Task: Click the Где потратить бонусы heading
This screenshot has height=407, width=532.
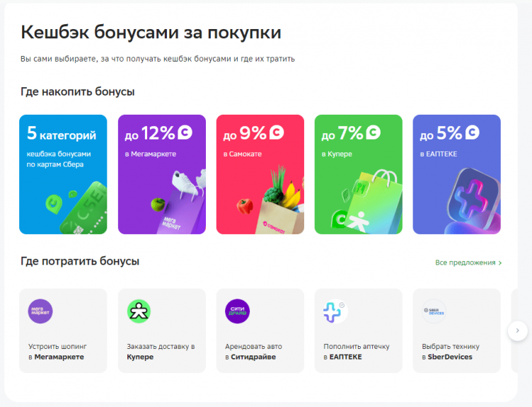Action: tap(80, 261)
